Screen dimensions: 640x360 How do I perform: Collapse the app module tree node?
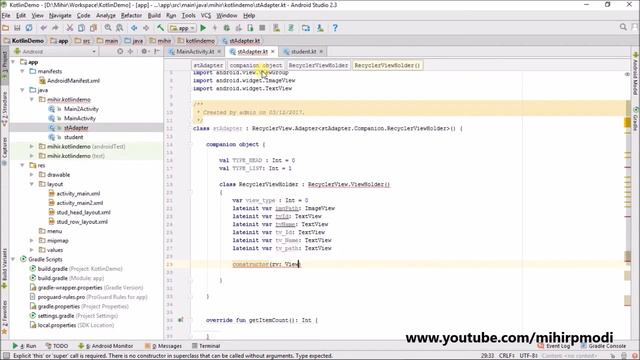[13, 62]
